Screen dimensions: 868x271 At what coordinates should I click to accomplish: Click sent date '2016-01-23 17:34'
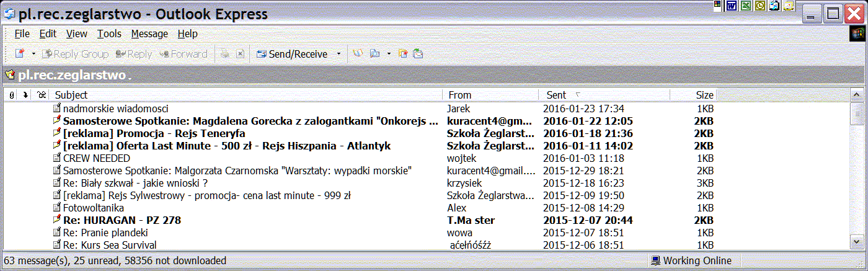coord(583,109)
